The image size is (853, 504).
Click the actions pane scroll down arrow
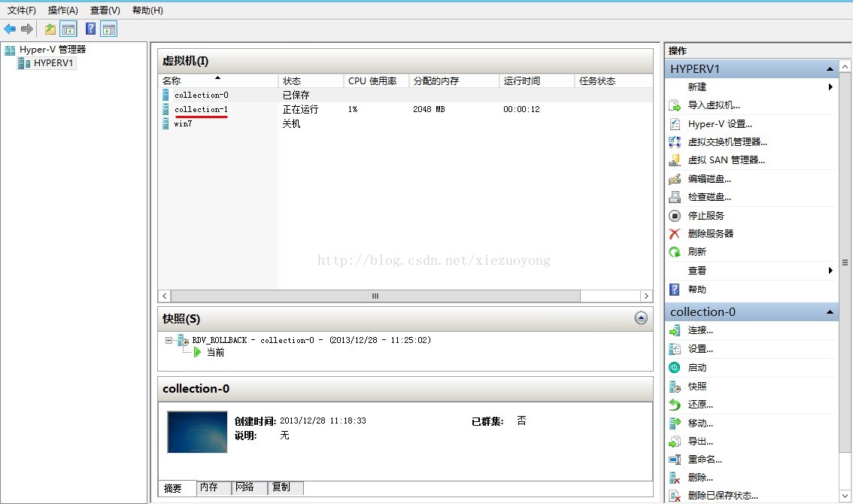[845, 496]
